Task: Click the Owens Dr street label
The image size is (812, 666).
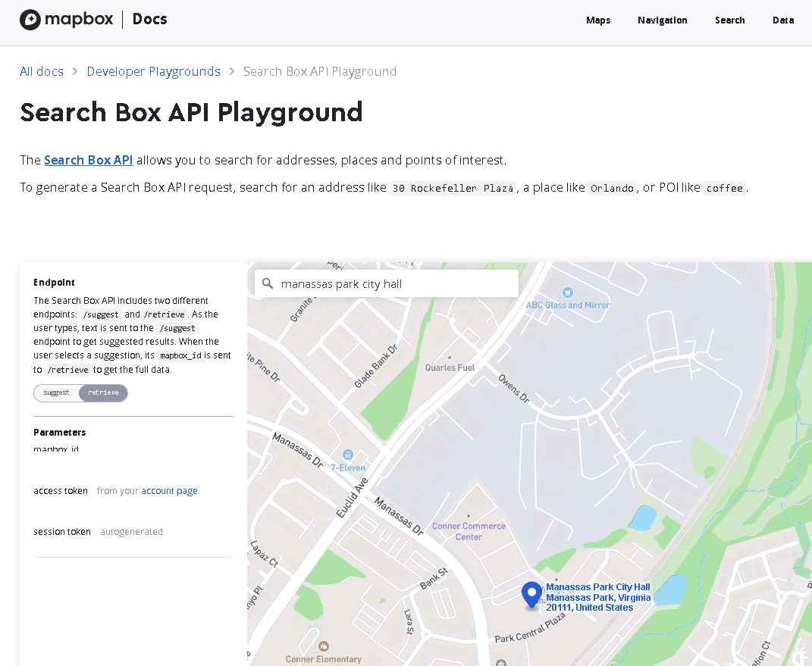Action: pos(514,388)
